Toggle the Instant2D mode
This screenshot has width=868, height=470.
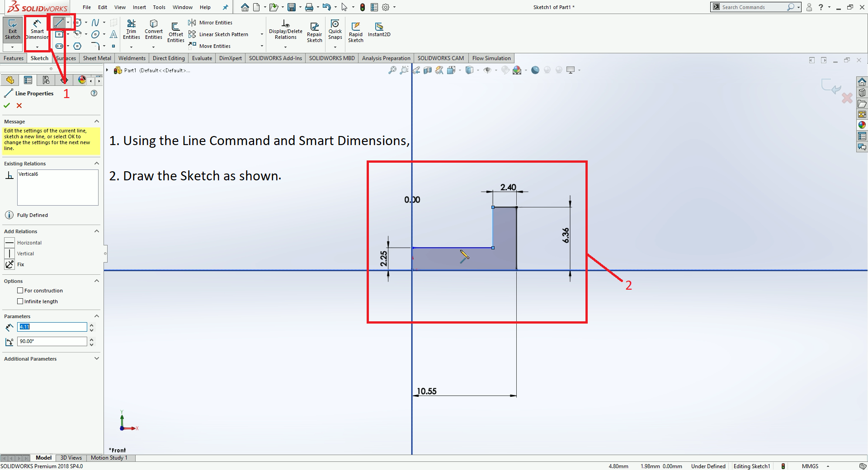379,29
